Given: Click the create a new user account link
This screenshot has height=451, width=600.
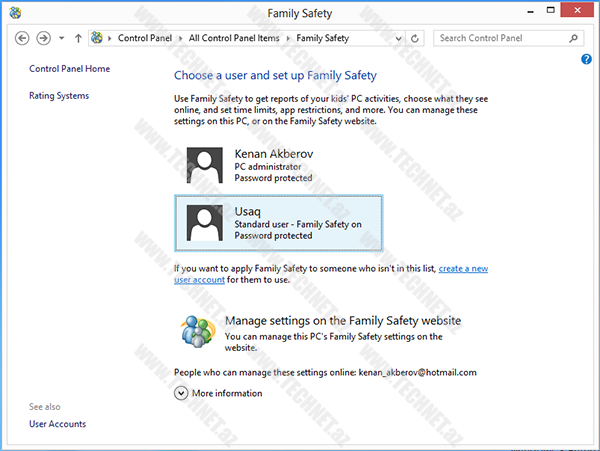Looking at the screenshot, I should click(x=463, y=269).
